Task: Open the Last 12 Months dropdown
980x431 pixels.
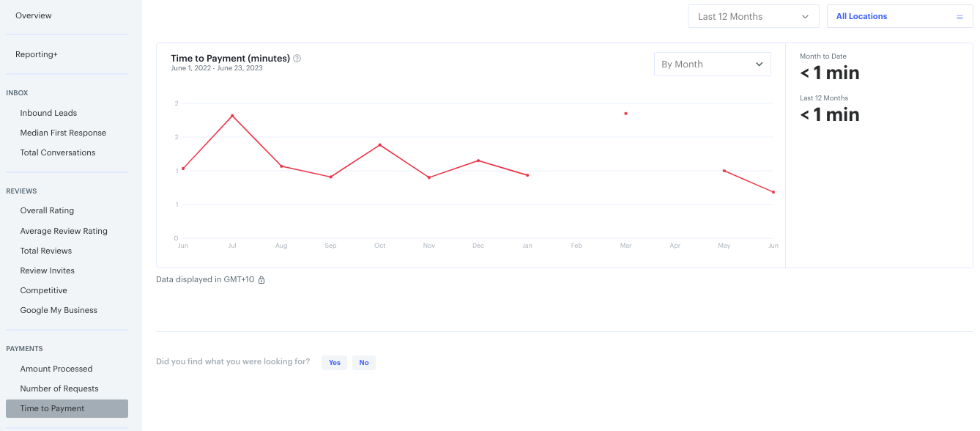Action: [x=753, y=15]
